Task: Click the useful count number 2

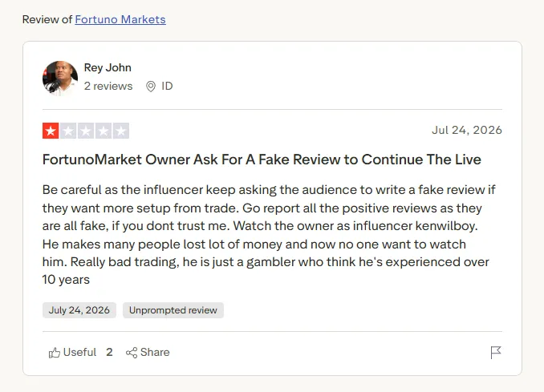Action: pos(109,352)
